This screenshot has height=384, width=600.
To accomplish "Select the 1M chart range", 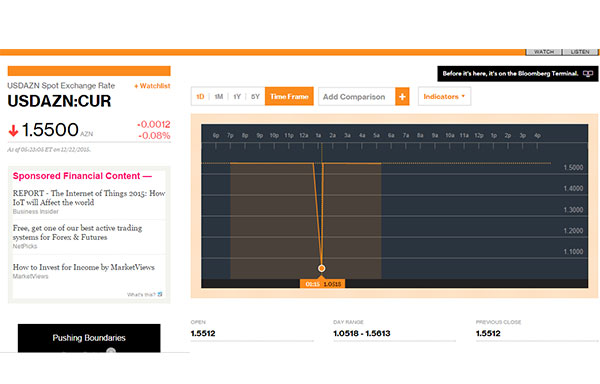I will coord(218,97).
